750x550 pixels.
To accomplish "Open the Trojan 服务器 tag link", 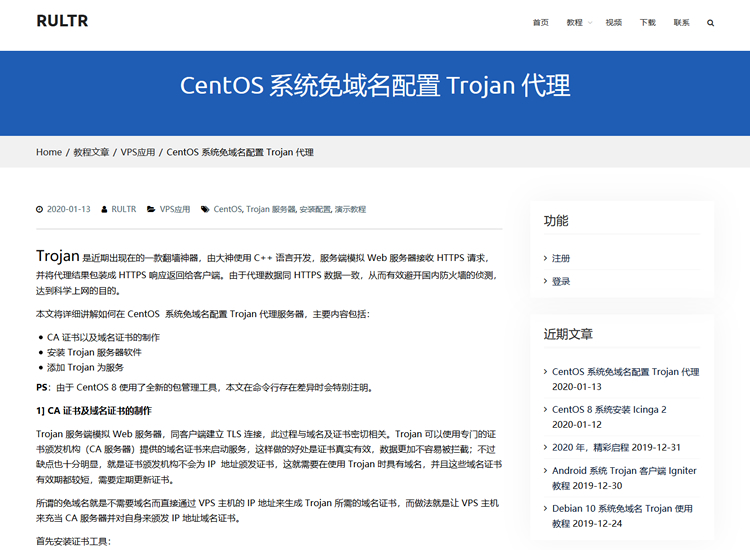I will [271, 209].
